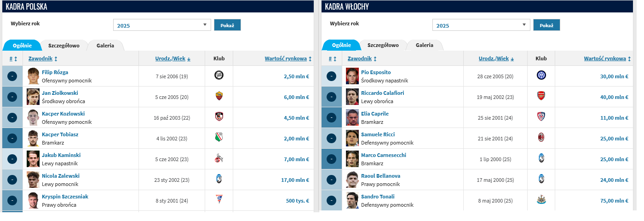Click Inter Milan crest beside Pio Esposito

pyautogui.click(x=541, y=76)
